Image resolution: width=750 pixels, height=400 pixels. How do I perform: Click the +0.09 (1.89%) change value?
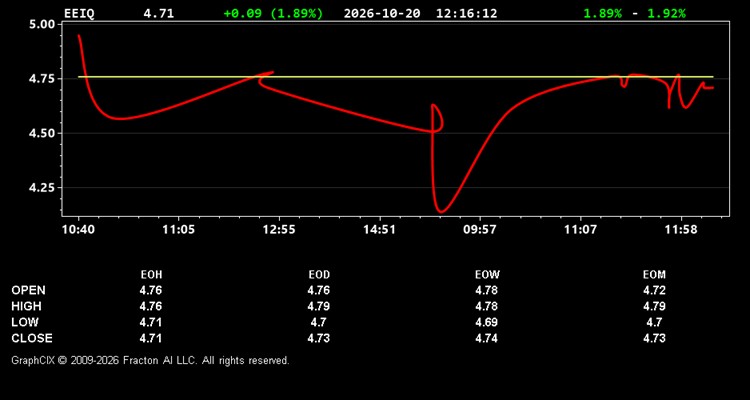273,13
